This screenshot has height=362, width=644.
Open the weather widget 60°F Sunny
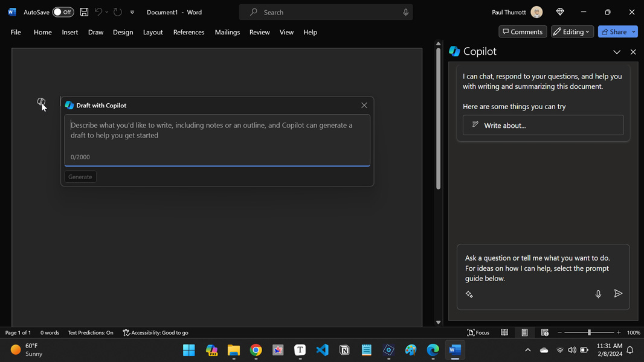point(27,350)
